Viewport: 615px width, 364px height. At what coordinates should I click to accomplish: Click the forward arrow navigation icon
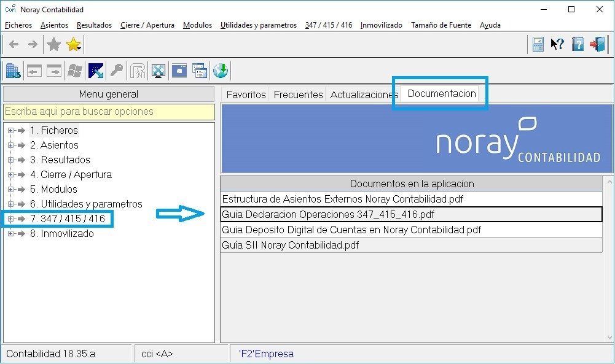coord(33,44)
